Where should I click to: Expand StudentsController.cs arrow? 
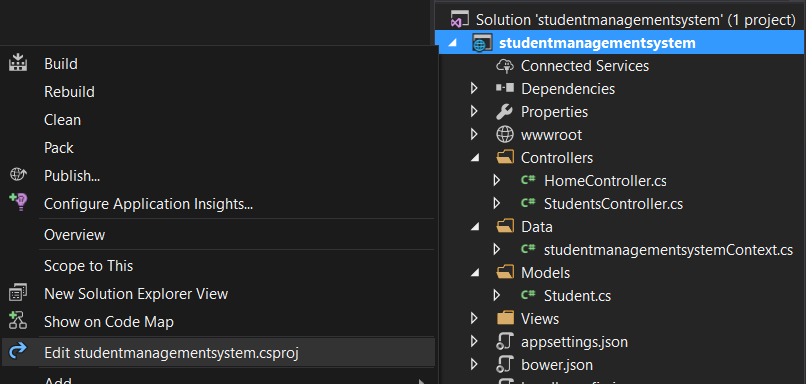coord(497,204)
